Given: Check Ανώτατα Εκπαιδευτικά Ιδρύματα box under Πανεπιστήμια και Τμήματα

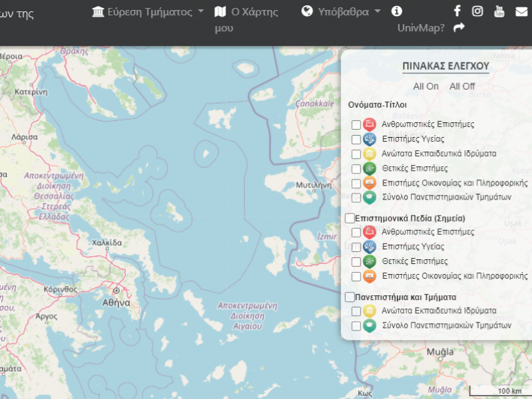Looking at the screenshot, I should point(356,311).
